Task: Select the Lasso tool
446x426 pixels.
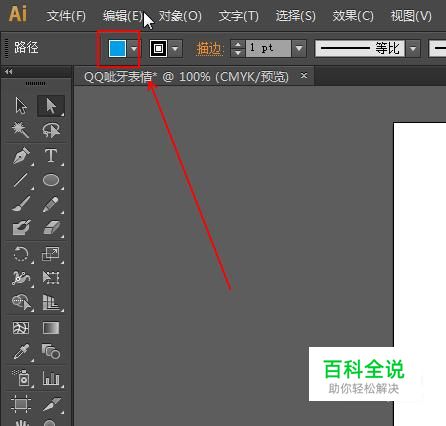Action: point(51,130)
